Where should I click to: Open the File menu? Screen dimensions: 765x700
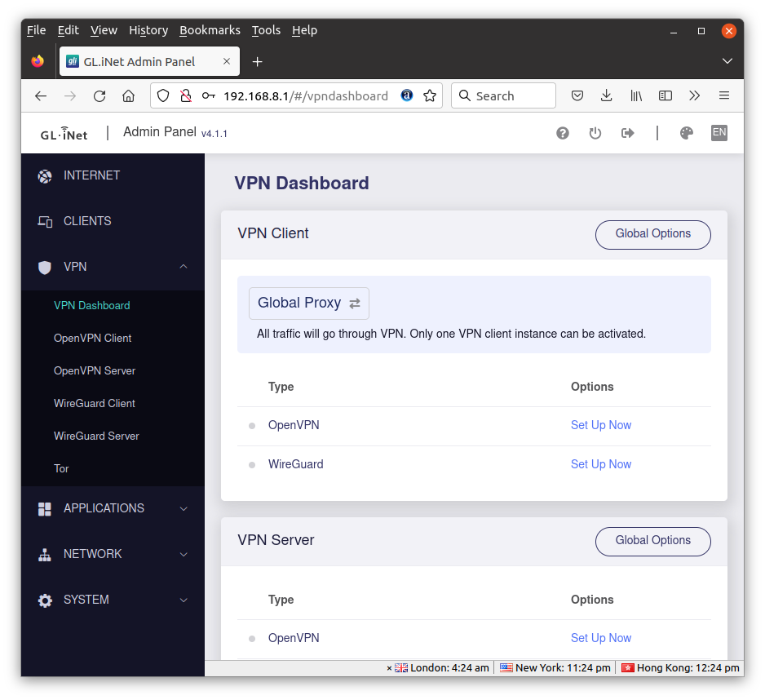coord(36,30)
